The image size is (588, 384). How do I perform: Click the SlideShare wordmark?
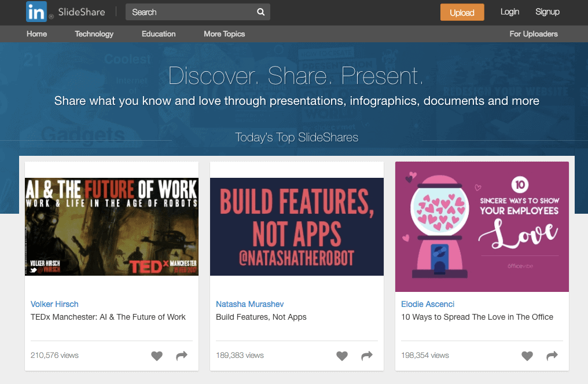tap(82, 12)
